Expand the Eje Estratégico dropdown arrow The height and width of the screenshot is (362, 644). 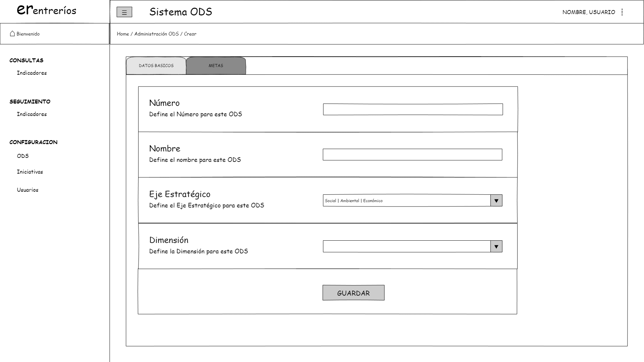coord(496,201)
